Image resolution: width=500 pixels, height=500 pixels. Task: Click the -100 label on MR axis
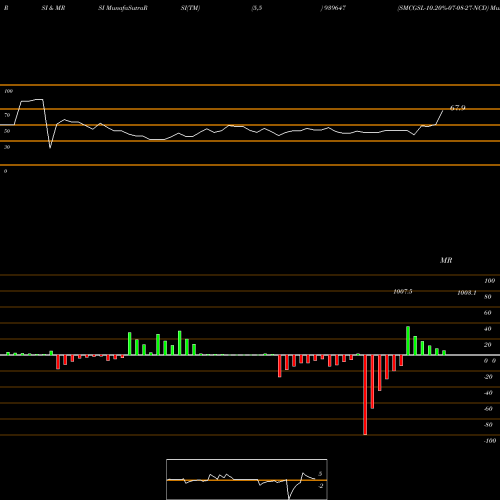[x=490, y=441]
